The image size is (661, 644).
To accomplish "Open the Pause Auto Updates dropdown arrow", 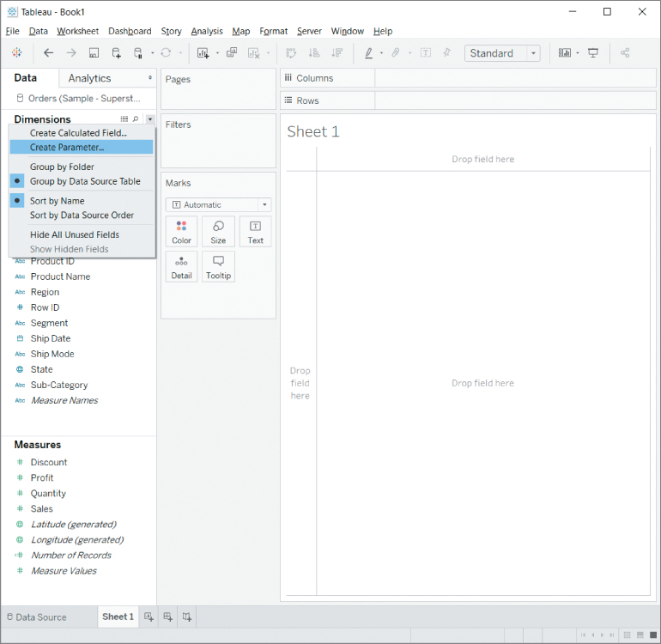I will [x=152, y=53].
